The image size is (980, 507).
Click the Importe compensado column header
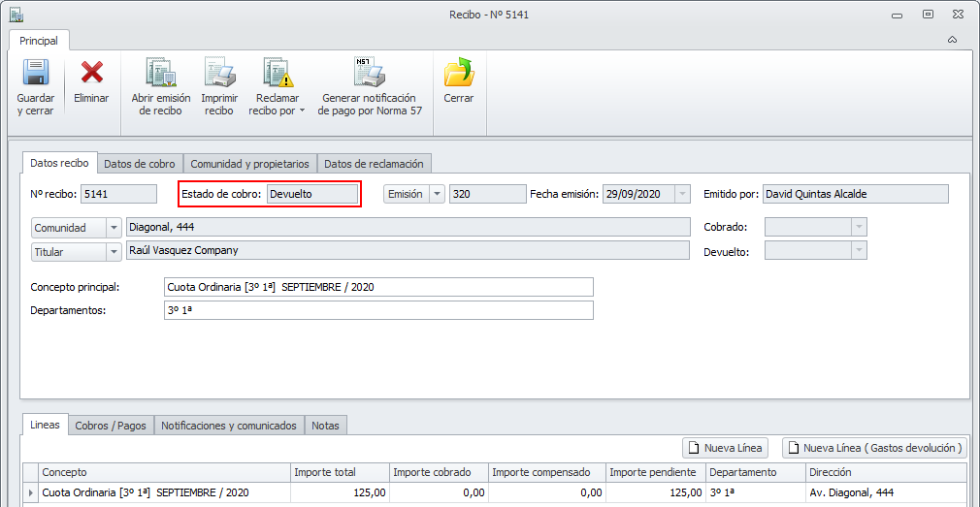[547, 473]
